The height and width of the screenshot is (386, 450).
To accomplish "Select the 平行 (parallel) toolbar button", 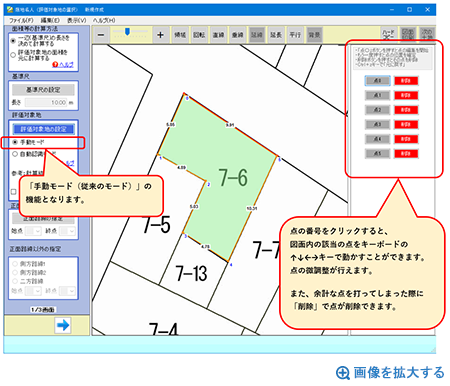I will 295,35.
